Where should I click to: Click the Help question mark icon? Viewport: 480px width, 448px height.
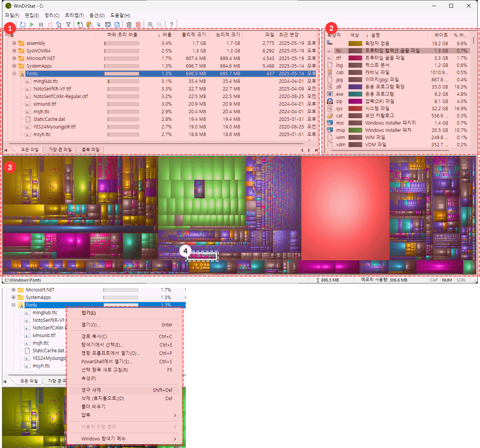[171, 25]
